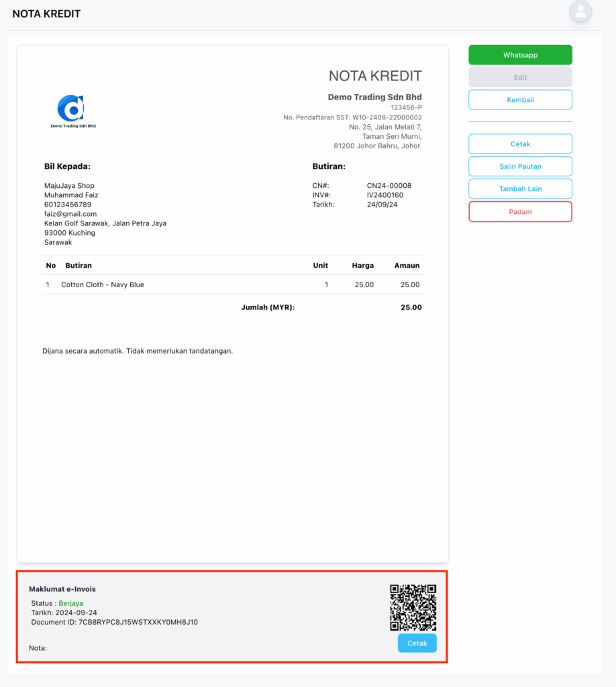616x687 pixels.
Task: Click invoice number IV2400160
Action: (385, 195)
